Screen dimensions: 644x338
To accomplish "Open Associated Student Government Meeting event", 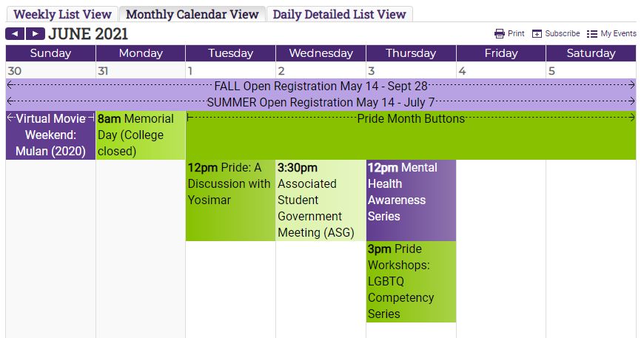I will point(321,200).
